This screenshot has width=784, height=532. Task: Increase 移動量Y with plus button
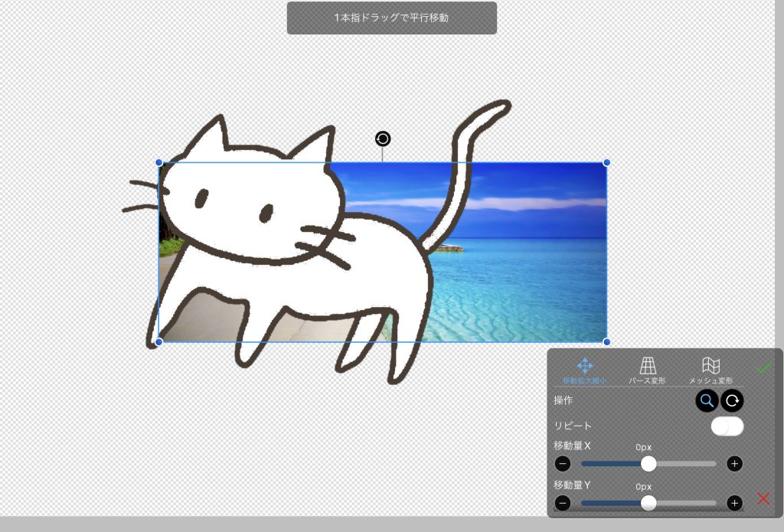(734, 503)
